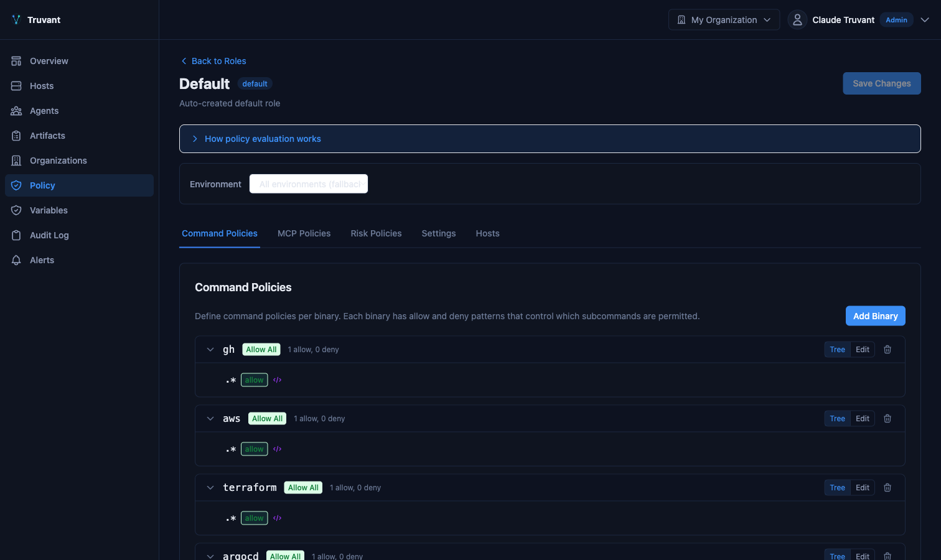Viewport: 941px width, 560px height.
Task: Switch to MCP Policies tab
Action: click(304, 233)
